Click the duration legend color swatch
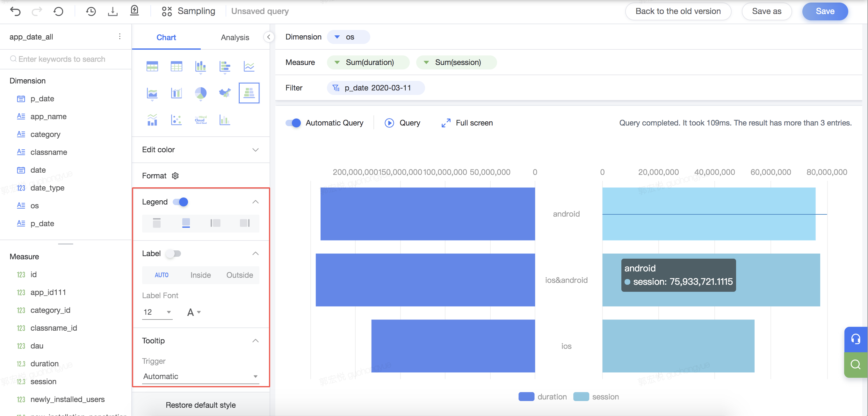 point(526,397)
